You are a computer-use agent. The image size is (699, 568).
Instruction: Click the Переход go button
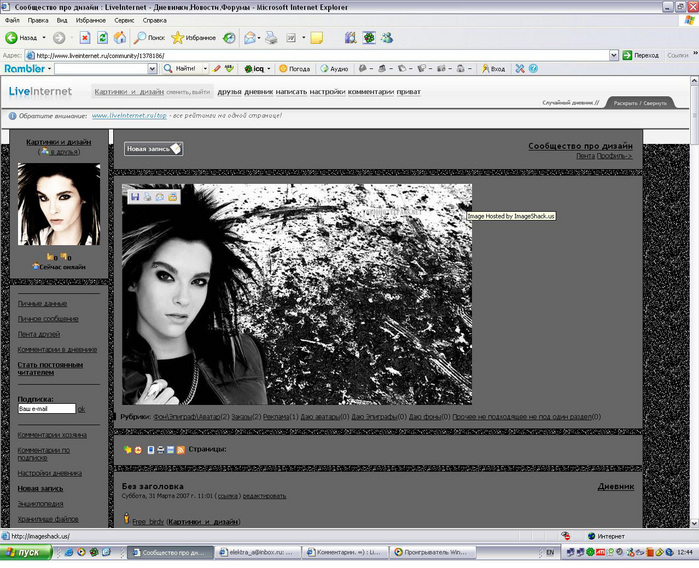[640, 55]
